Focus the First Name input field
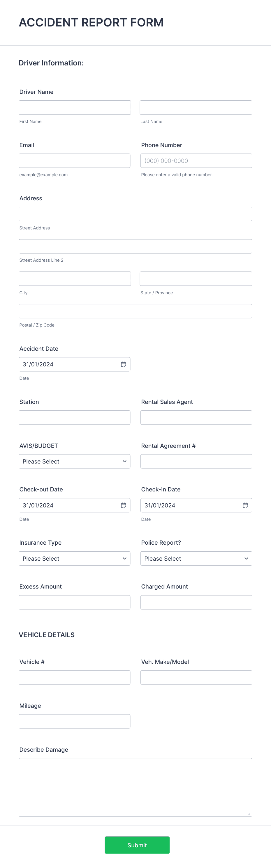 75,108
